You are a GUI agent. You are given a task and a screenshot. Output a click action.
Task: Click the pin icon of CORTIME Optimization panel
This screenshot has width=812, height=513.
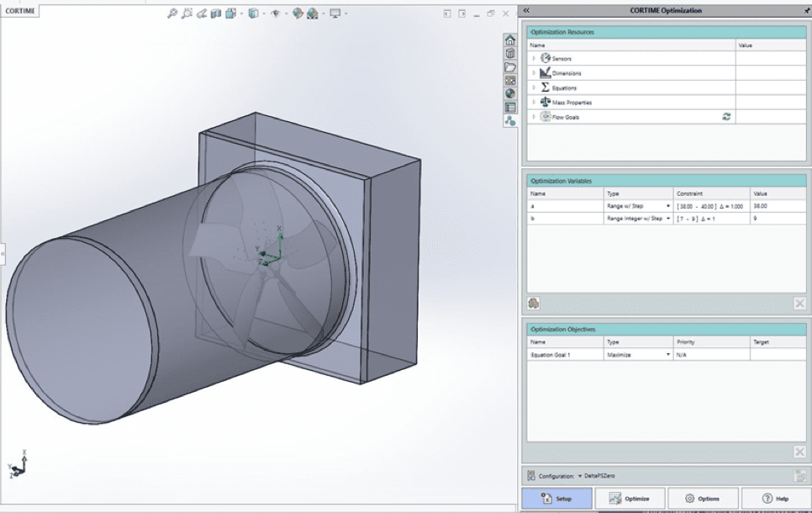click(807, 10)
